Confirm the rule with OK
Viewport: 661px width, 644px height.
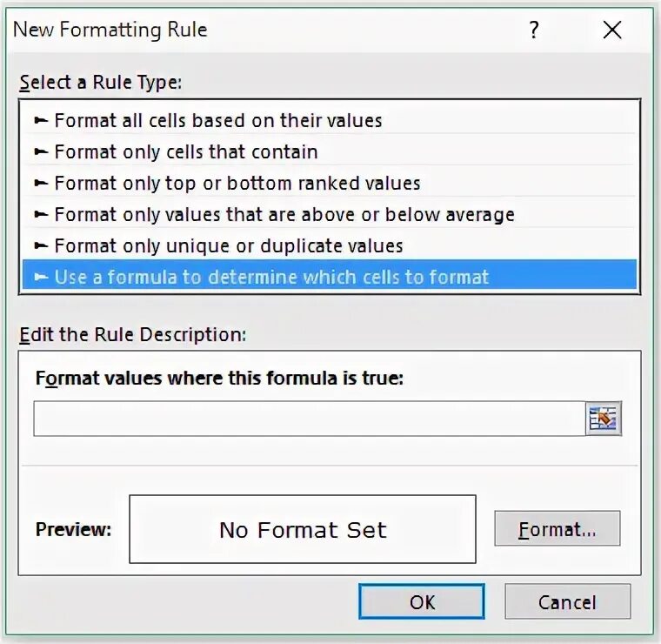(422, 601)
